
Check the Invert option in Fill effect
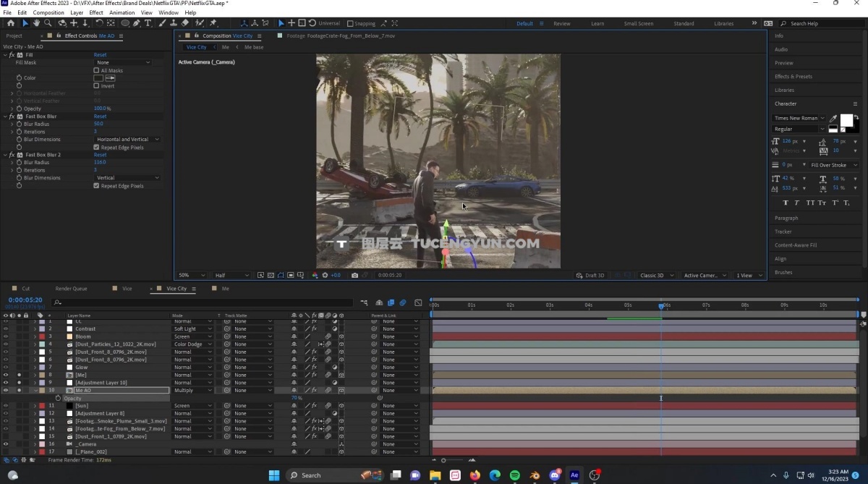(96, 85)
